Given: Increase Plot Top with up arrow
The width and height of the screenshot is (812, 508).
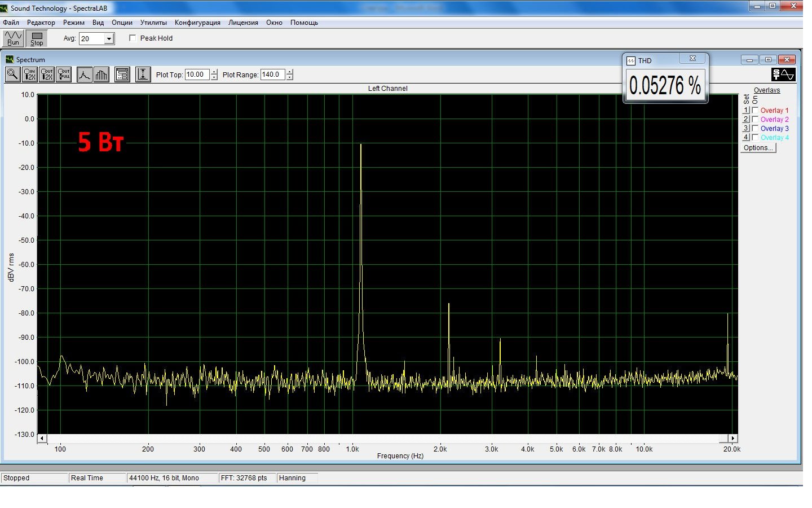Looking at the screenshot, I should click(214, 72).
